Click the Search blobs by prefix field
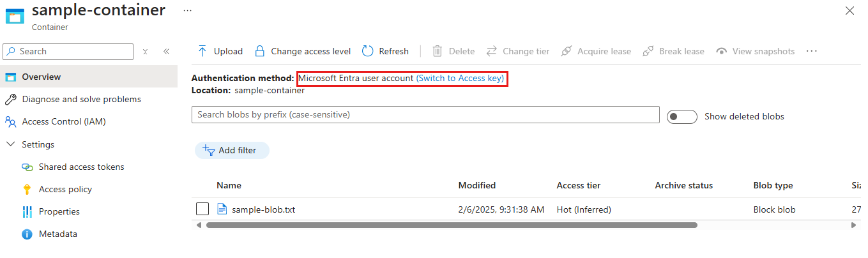 (x=425, y=115)
